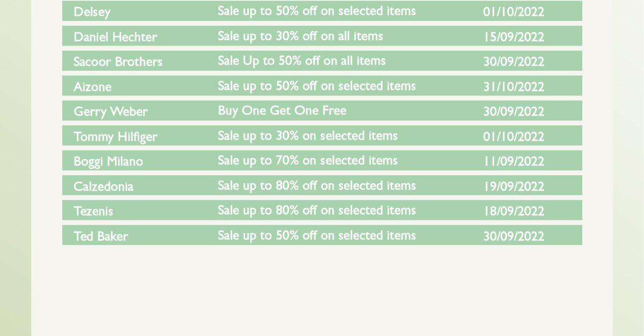Select the Boggi Milano brand name
This screenshot has height=336, width=644.
[x=108, y=161]
